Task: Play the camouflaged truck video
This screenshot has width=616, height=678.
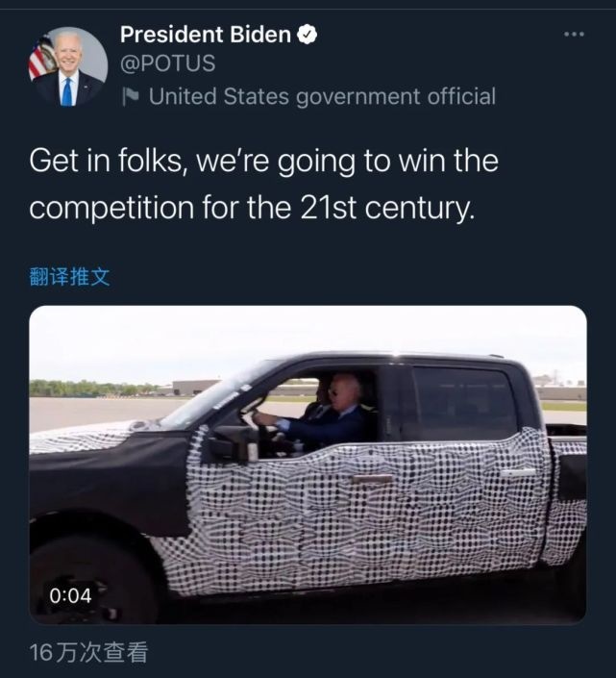Action: (x=308, y=465)
